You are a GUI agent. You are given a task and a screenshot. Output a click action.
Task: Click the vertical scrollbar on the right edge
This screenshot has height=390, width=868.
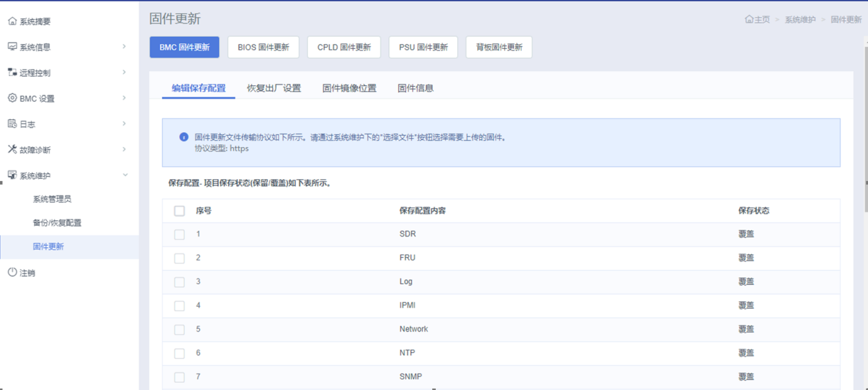click(x=865, y=125)
